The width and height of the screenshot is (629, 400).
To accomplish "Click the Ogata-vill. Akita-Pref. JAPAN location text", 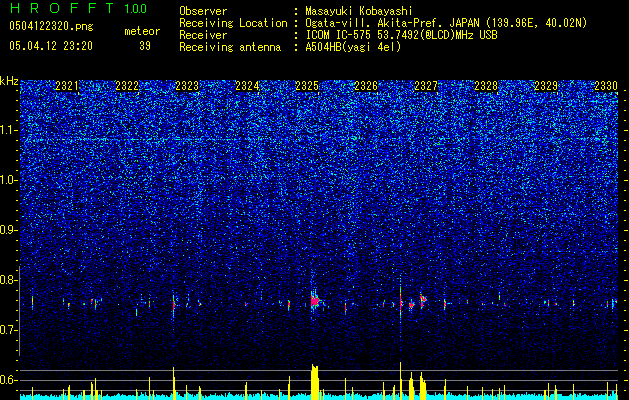I will click(446, 23).
